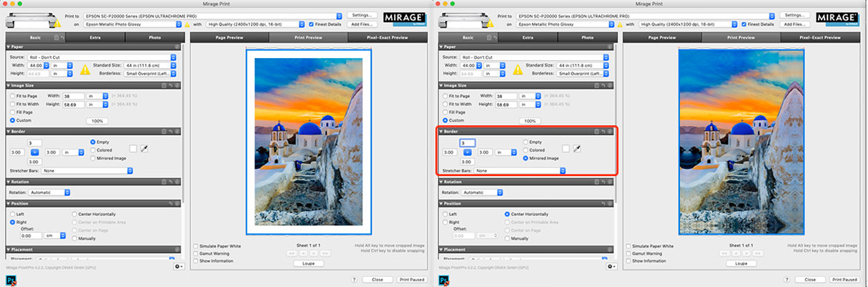This screenshot has width=868, height=287.
Task: Open Borderless dropdown in left window
Action: pos(151,74)
